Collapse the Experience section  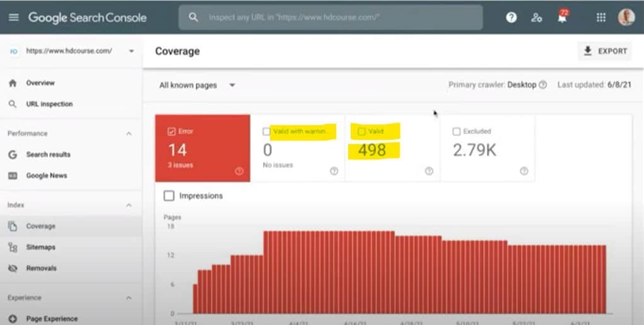coord(129,298)
